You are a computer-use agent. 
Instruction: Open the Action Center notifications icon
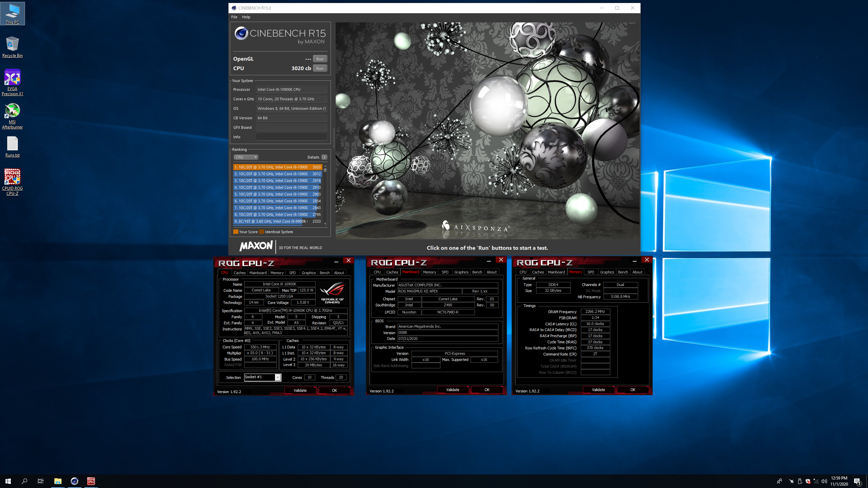point(857,481)
